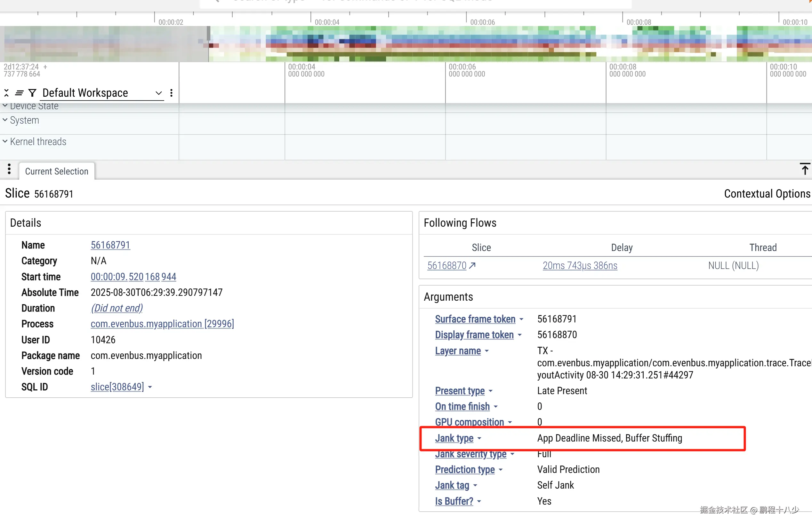Click plus icon next to the timestamp offset

pos(45,67)
